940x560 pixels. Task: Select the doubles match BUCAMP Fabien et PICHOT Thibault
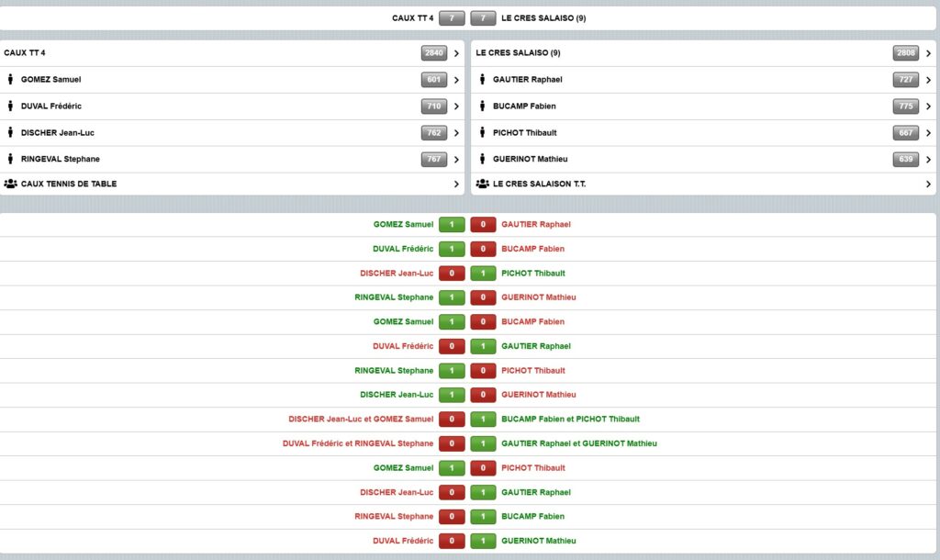coord(570,420)
